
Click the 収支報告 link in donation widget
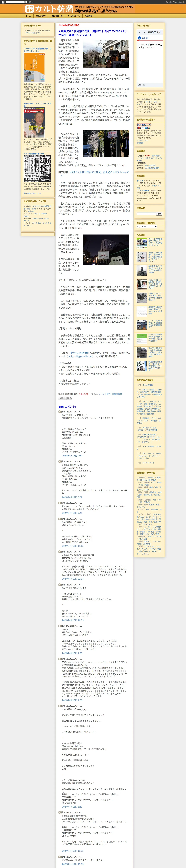click(140, 143)
